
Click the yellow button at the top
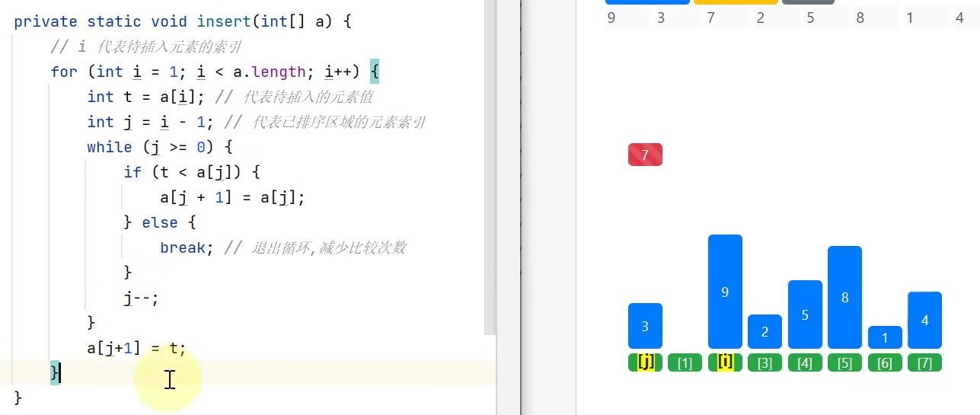point(736,2)
